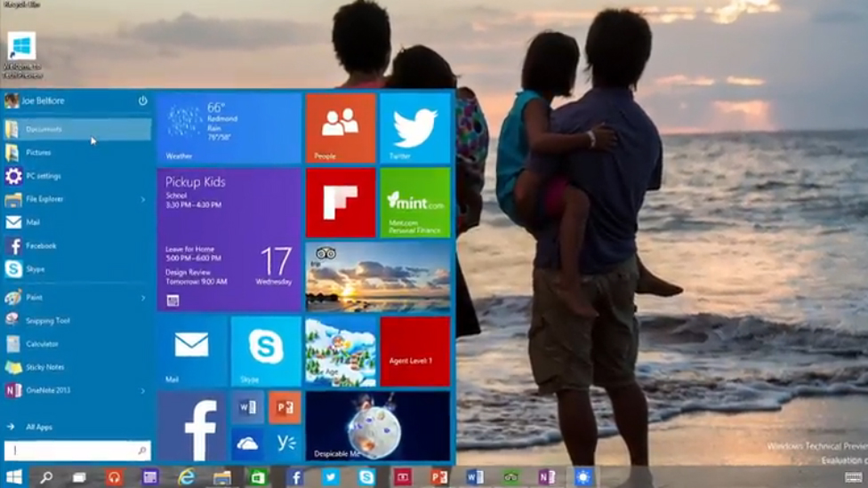The height and width of the screenshot is (488, 868).
Task: Click the power button in Start menu
Action: click(x=143, y=100)
